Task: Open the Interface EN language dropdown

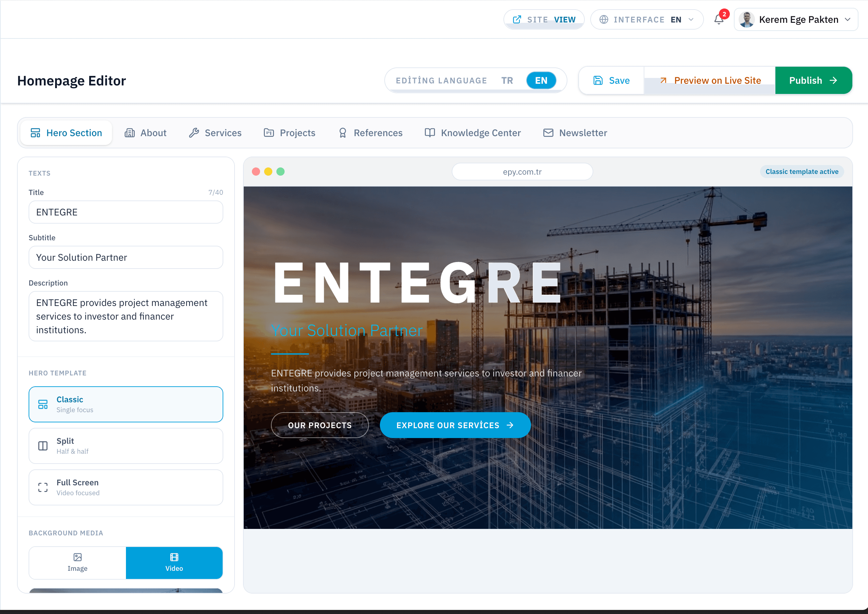Action: [647, 19]
